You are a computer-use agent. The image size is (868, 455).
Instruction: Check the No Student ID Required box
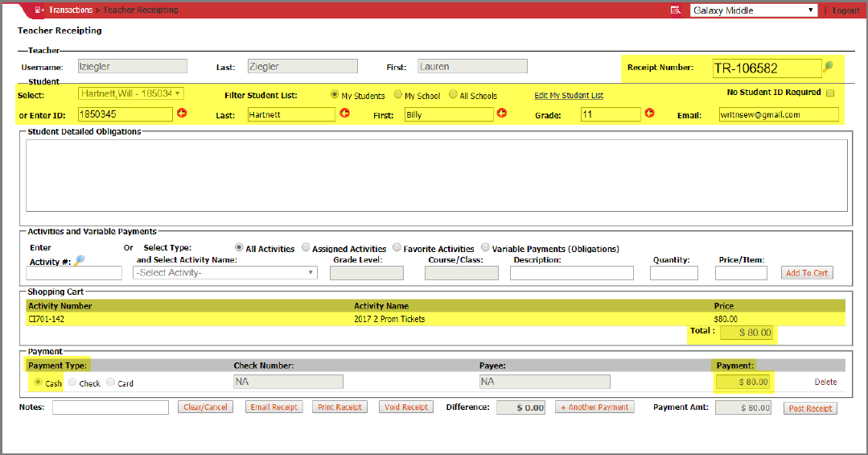(830, 93)
